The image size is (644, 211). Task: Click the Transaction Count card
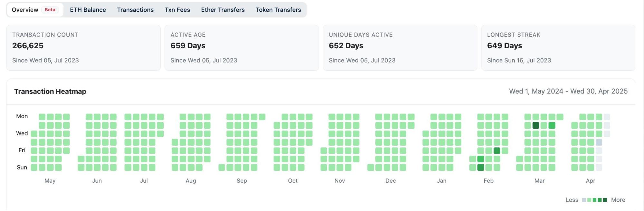83,48
